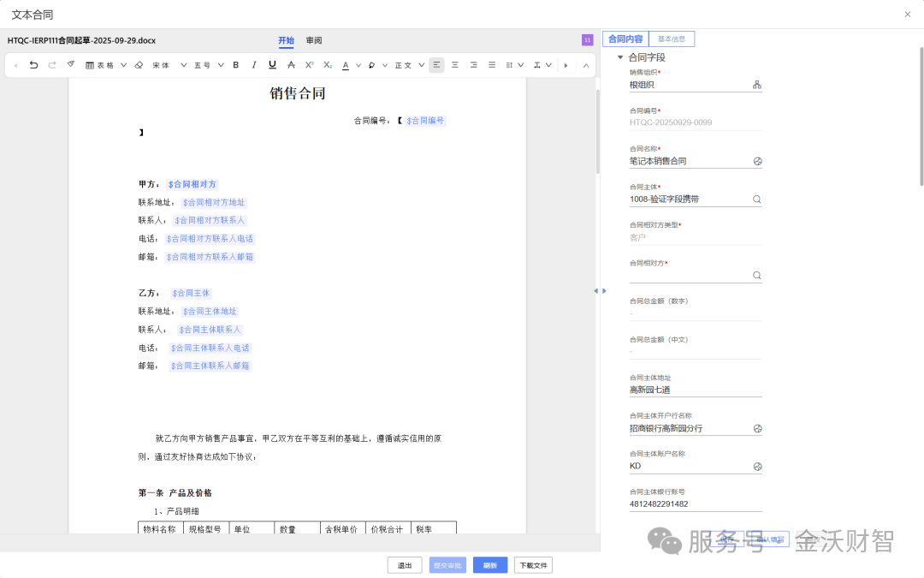Click the $合同相对方 placeholder in document
Viewport: 924px width, 578px height.
[192, 185]
